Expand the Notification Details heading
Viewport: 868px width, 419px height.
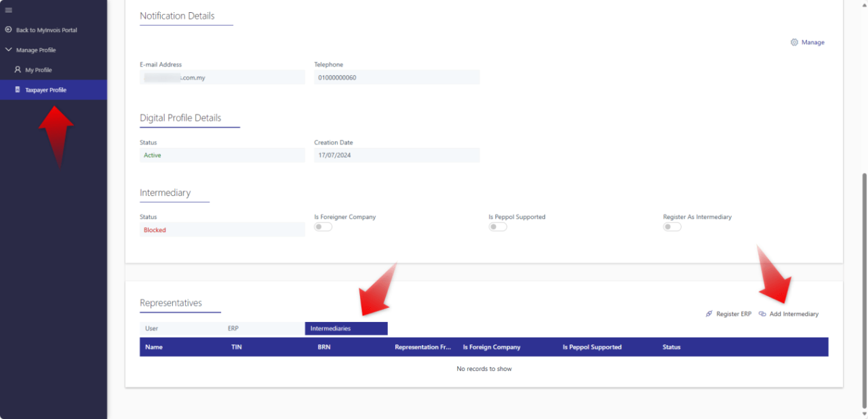(x=176, y=16)
